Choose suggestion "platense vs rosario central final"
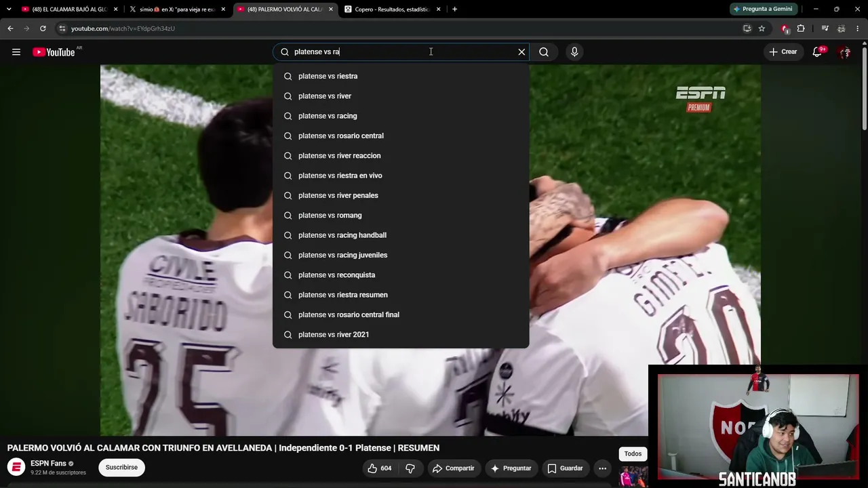 coord(401,314)
